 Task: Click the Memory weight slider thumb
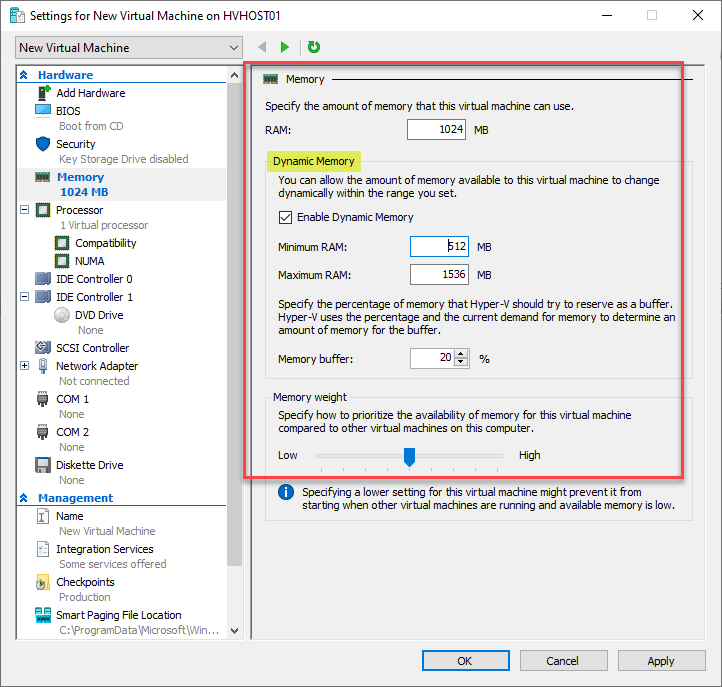[x=409, y=457]
